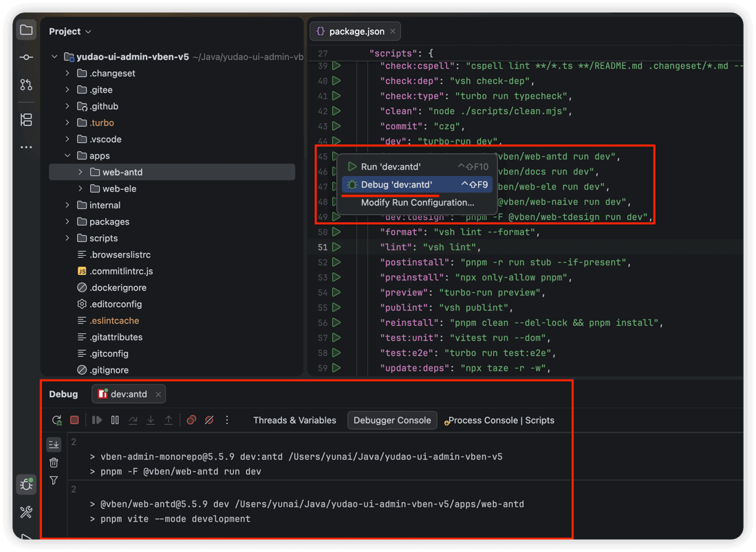Stop the running debug session

pos(74,420)
